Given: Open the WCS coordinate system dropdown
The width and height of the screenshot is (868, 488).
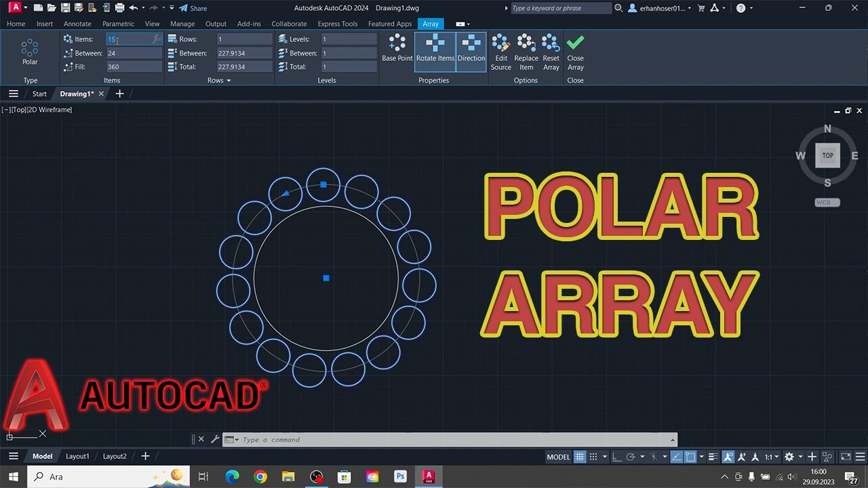Looking at the screenshot, I should pyautogui.click(x=827, y=202).
